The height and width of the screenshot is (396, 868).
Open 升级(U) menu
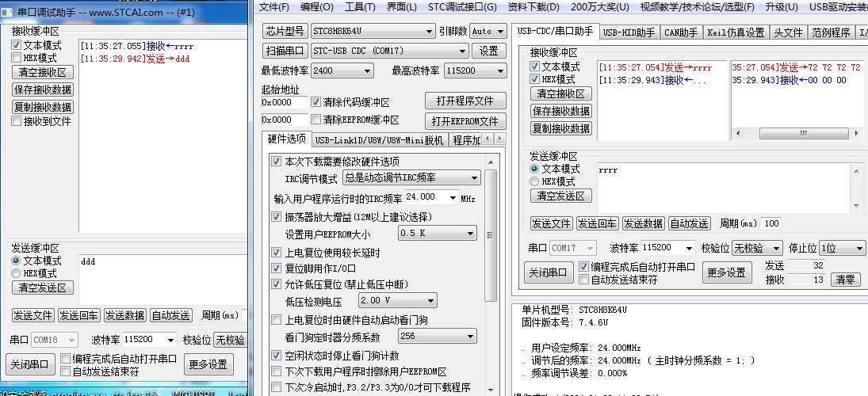[x=782, y=6]
